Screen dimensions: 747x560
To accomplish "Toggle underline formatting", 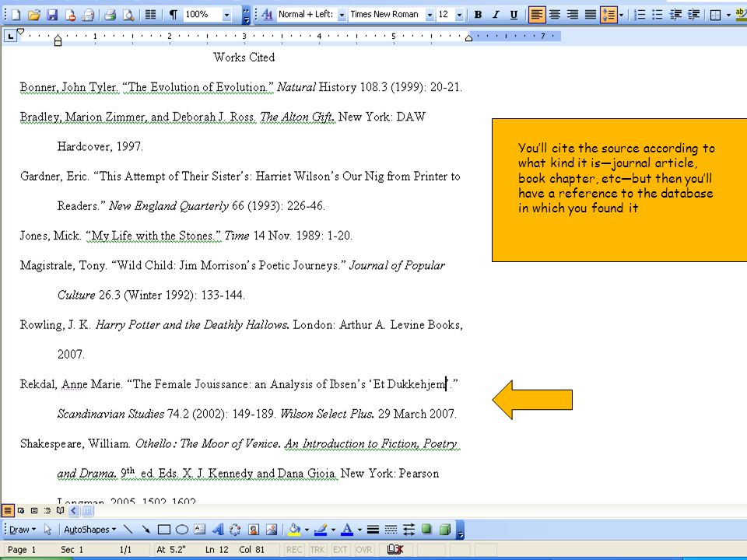I will pyautogui.click(x=514, y=15).
